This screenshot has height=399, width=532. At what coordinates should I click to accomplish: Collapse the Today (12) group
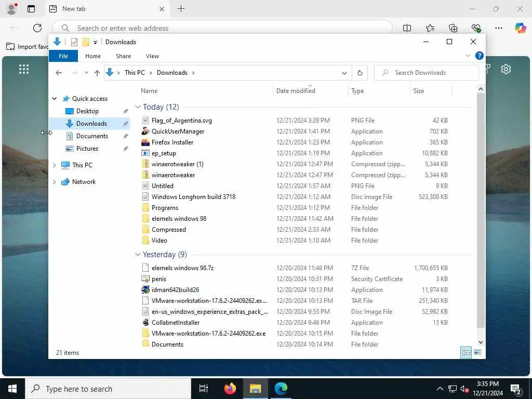pyautogui.click(x=137, y=107)
